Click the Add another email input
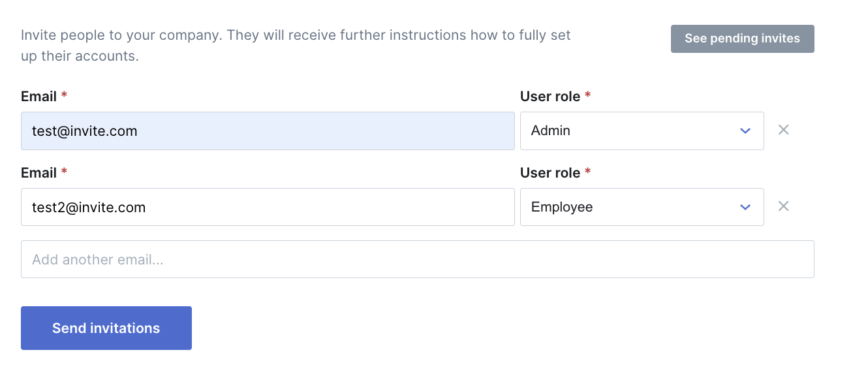This screenshot has height=380, width=868. click(x=418, y=259)
